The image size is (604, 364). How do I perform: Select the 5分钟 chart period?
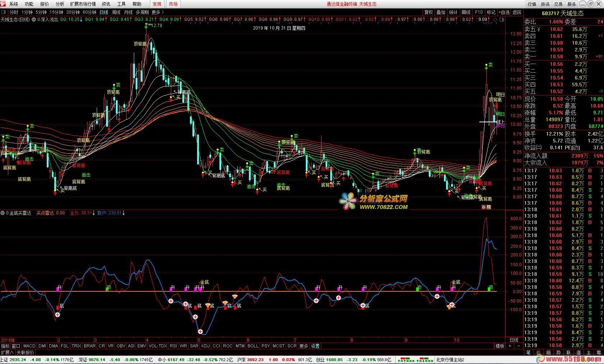click(41, 12)
